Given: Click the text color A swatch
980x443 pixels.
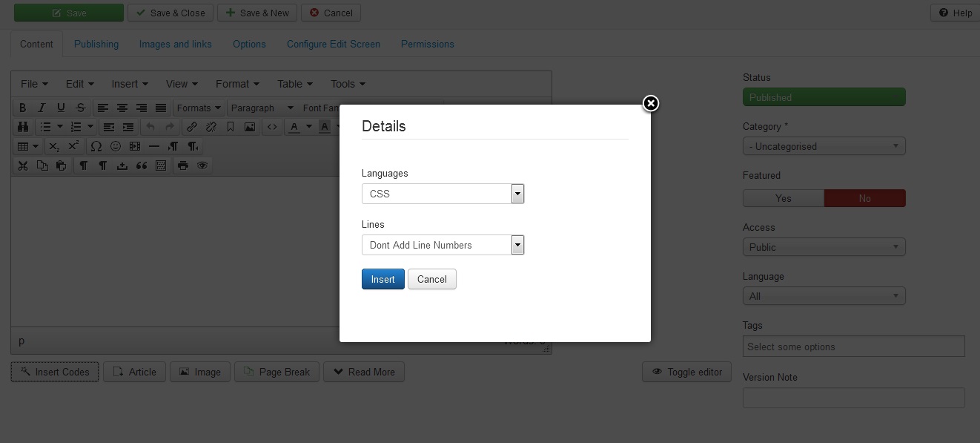Looking at the screenshot, I should tap(294, 127).
